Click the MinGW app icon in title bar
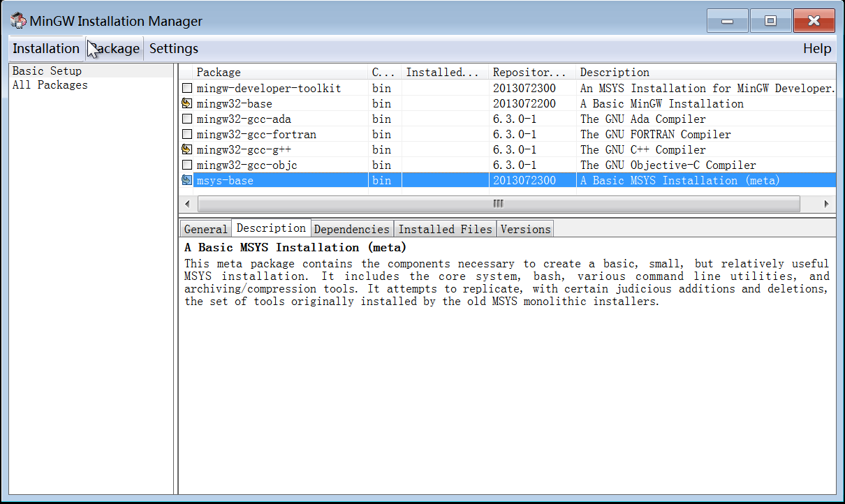This screenshot has width=845, height=504. [x=18, y=21]
